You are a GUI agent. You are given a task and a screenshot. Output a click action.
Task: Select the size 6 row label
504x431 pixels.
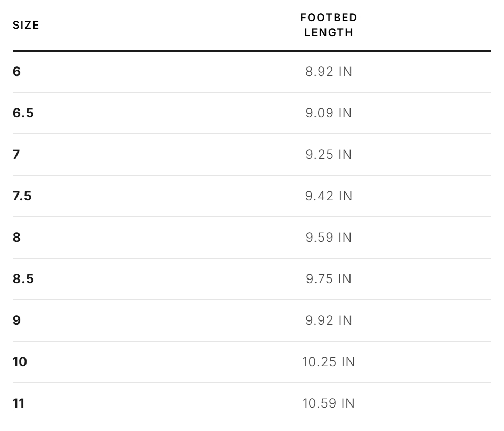coord(16,71)
